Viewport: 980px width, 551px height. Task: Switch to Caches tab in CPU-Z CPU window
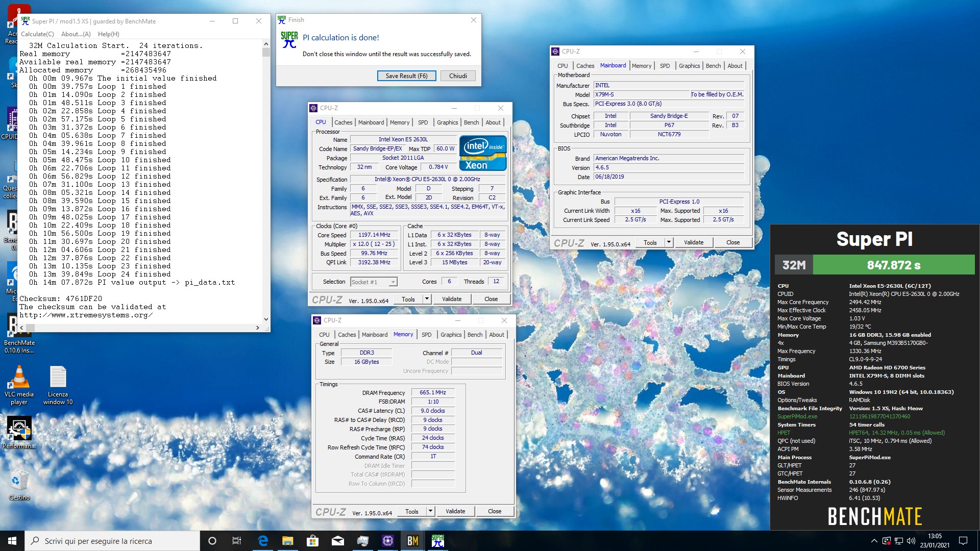[344, 122]
